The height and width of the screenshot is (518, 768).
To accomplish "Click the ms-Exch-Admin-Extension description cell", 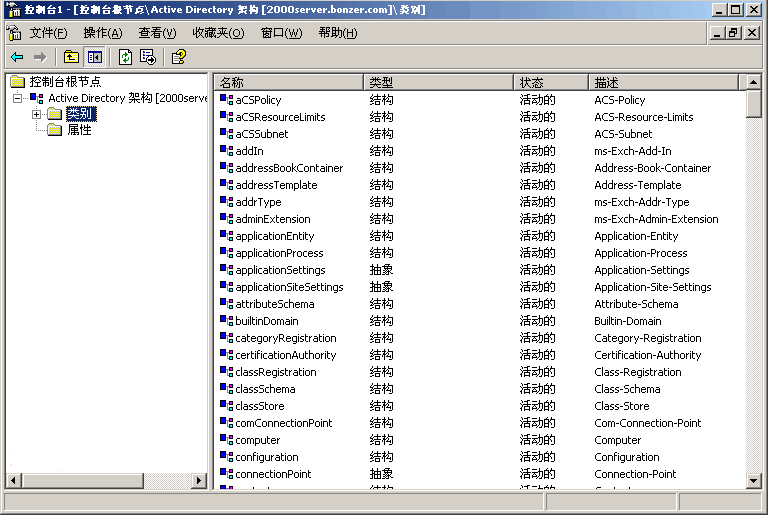I will [656, 219].
